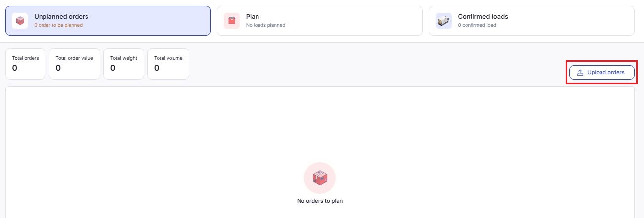Click the Total orders stat card
This screenshot has width=644, height=218.
click(x=25, y=64)
